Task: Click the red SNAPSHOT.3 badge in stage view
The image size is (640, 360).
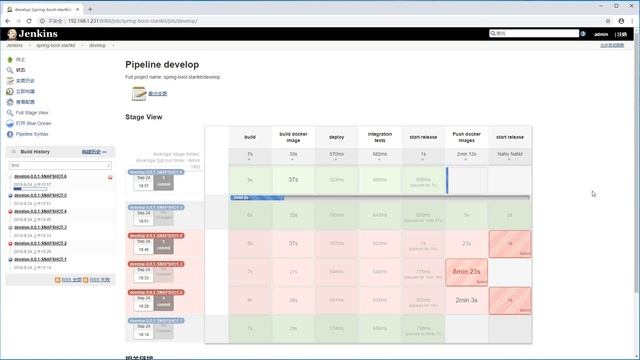Action: [x=156, y=264]
